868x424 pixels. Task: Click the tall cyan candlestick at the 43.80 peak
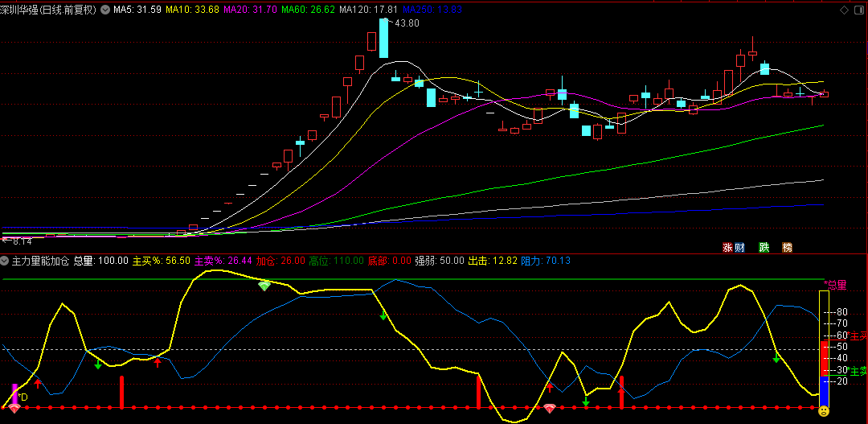point(383,38)
